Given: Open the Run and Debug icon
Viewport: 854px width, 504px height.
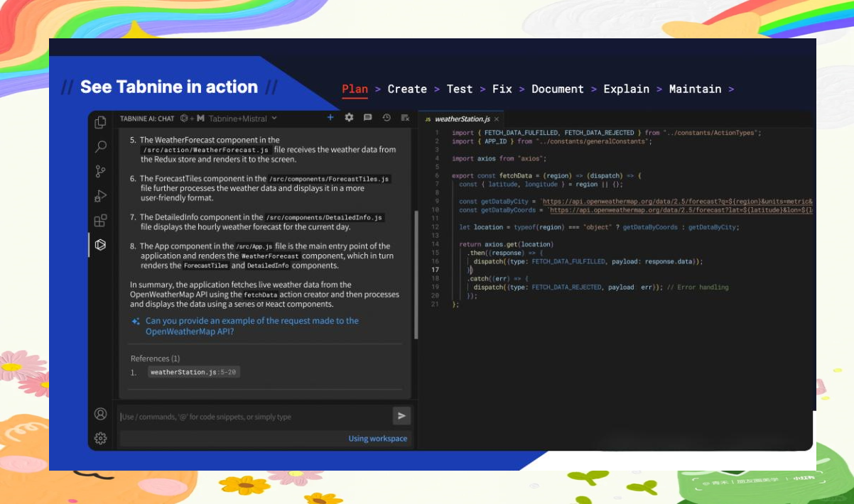Looking at the screenshot, I should click(x=100, y=196).
